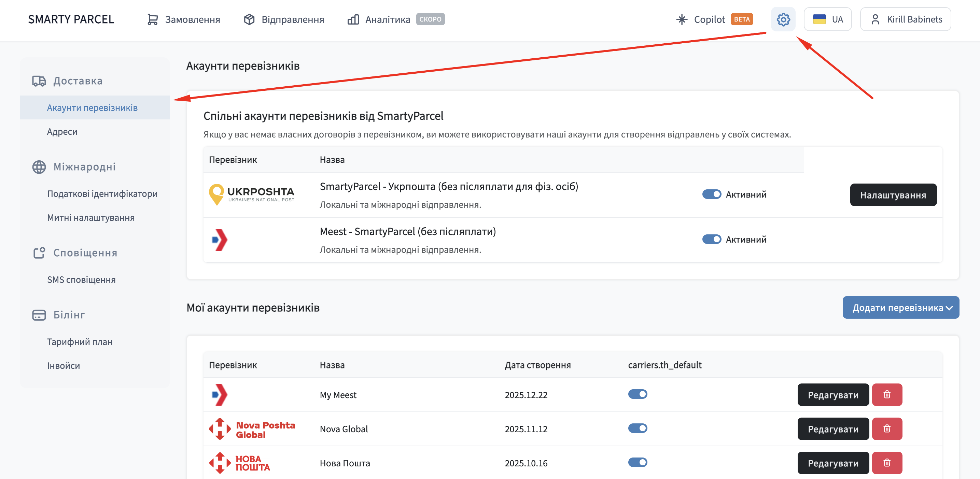Screen dimensions: 980x479
Task: Click the notification icon beside Сповіщення
Action: tap(39, 253)
